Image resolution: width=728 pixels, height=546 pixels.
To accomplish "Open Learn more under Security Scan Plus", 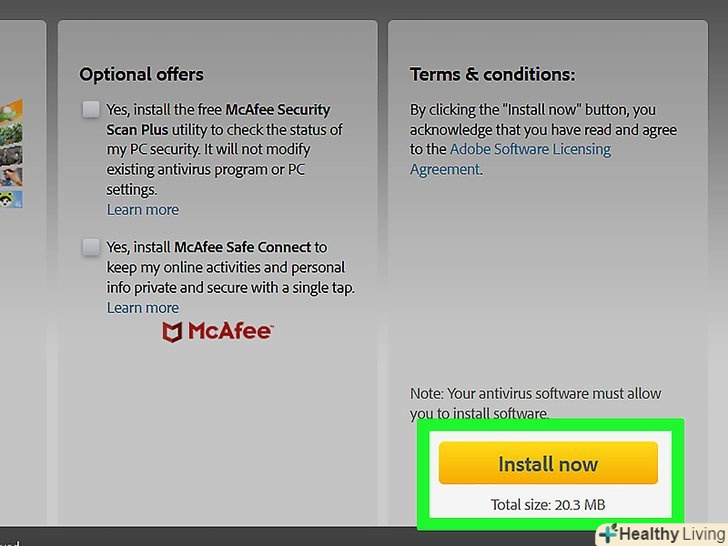I will tap(143, 210).
